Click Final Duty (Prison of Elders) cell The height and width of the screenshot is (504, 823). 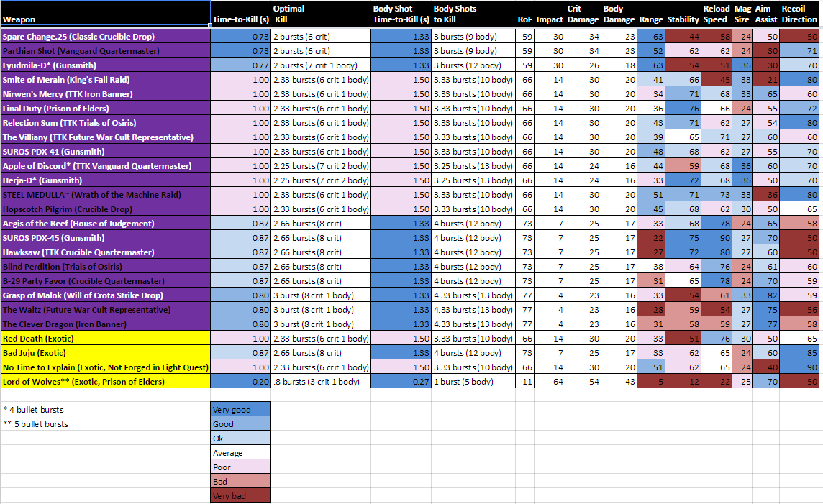point(106,108)
